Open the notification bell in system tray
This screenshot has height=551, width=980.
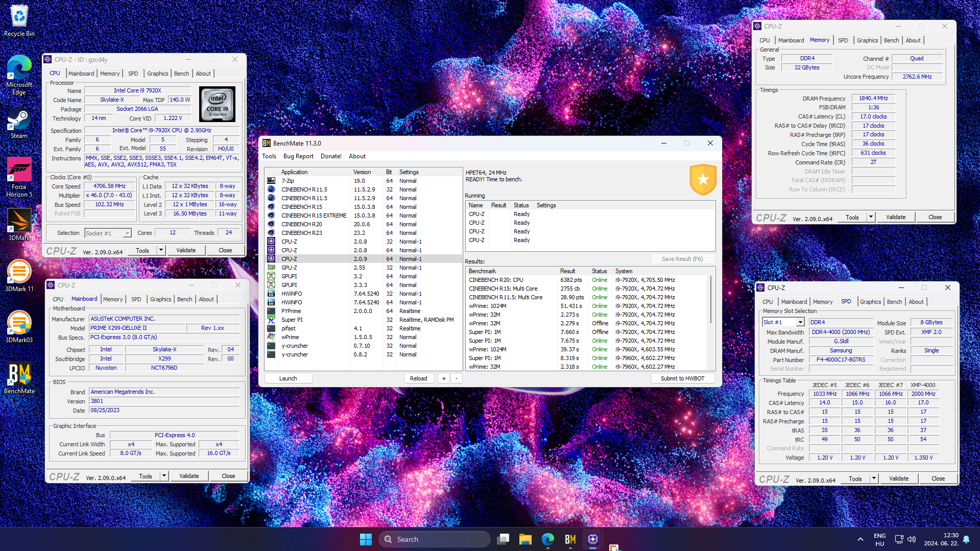click(966, 539)
